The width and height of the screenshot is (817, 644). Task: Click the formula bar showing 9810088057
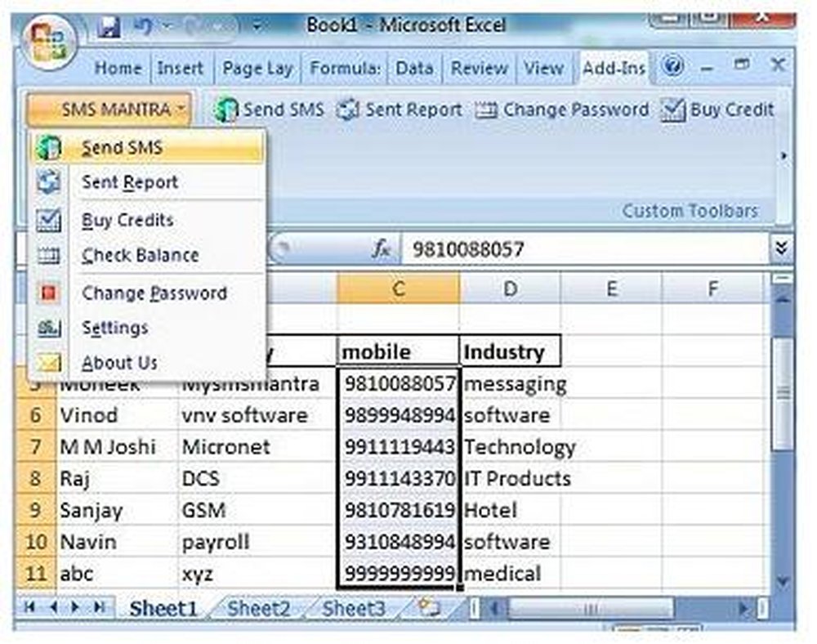[x=585, y=249]
